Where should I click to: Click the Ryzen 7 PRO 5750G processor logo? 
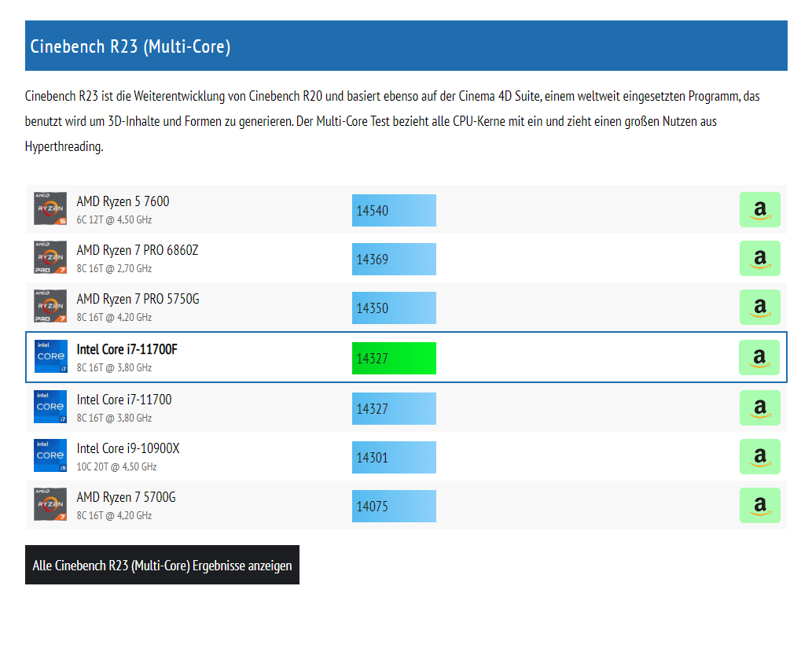50,306
